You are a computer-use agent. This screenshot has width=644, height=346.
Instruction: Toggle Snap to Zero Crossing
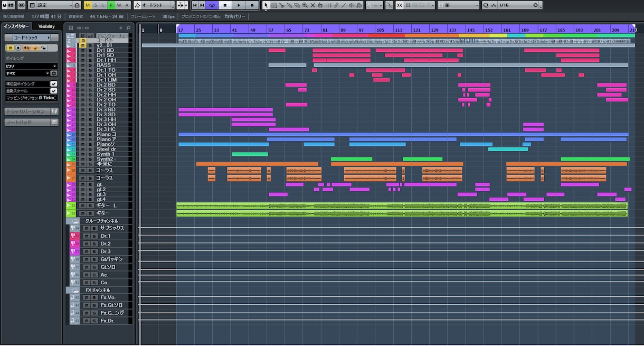click(x=389, y=5)
